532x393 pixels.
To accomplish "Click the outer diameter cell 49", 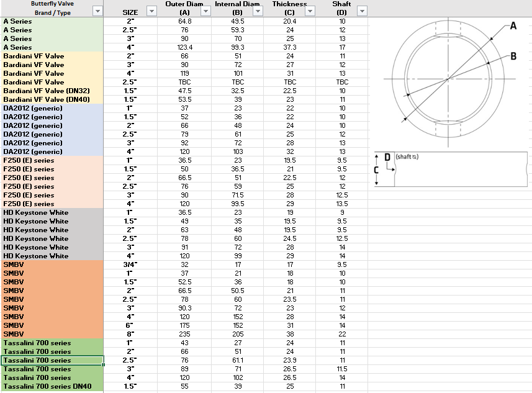I will [x=184, y=221].
